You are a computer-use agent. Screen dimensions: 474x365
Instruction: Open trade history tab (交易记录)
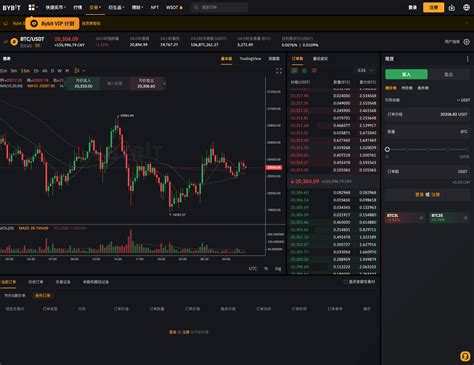click(x=63, y=282)
